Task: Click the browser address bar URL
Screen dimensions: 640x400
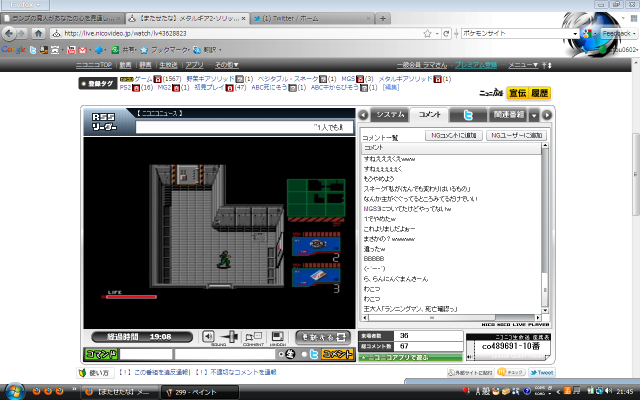Action: [x=125, y=33]
